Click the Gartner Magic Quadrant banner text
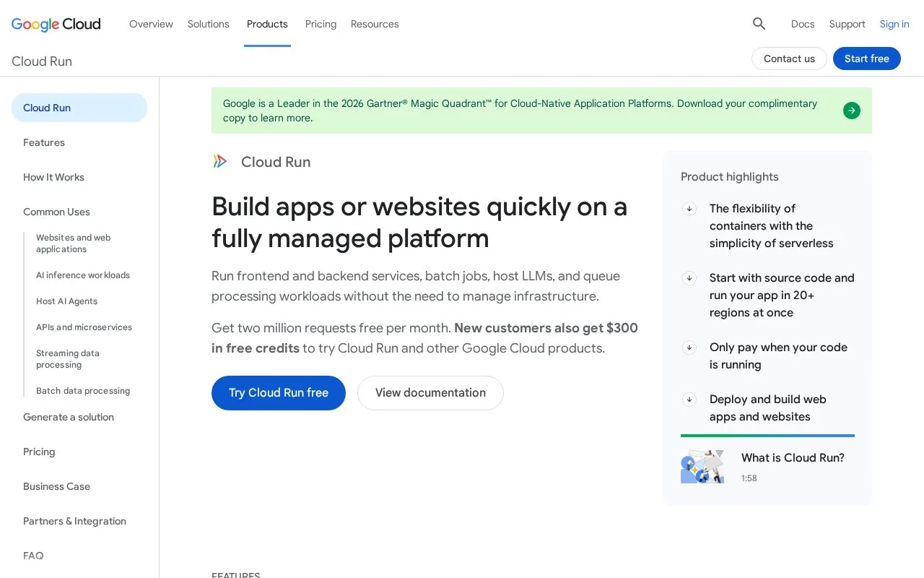This screenshot has width=924, height=578. pyautogui.click(x=520, y=111)
